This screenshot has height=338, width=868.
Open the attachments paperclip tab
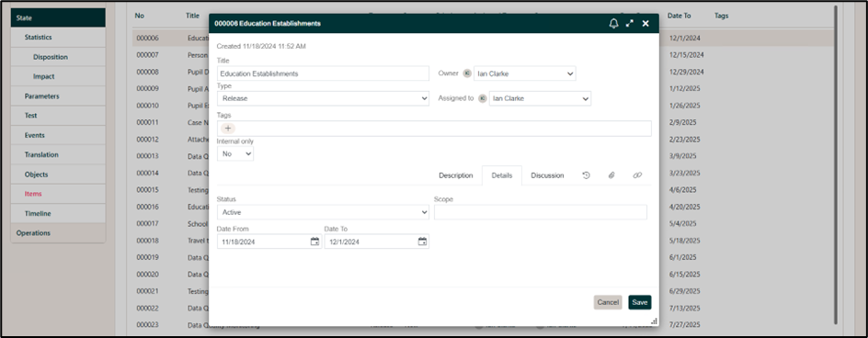coord(611,175)
